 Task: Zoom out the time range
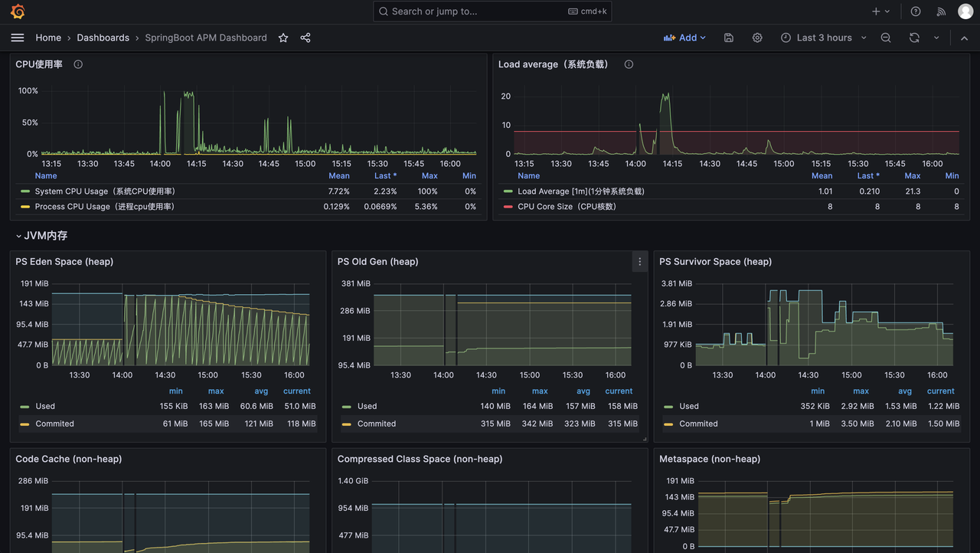886,38
